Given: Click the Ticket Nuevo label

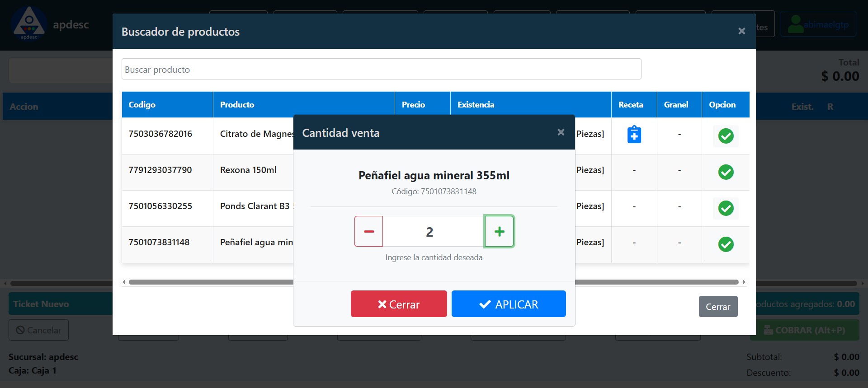Looking at the screenshot, I should pos(41,304).
